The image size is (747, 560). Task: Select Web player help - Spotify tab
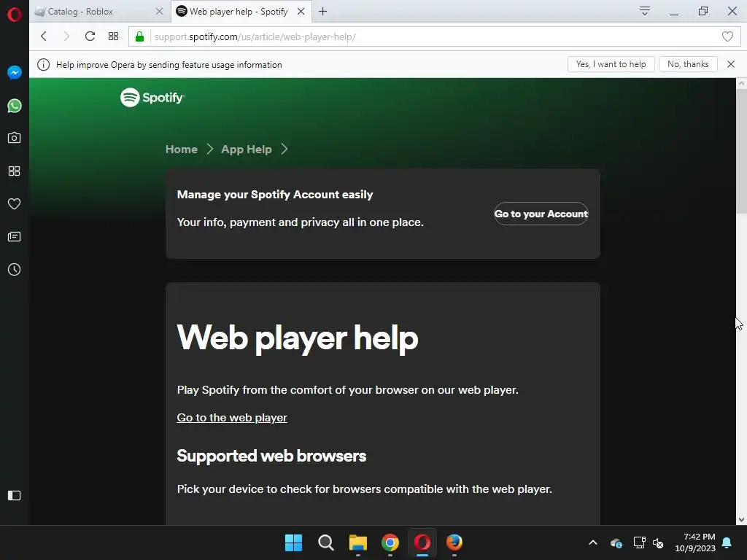[x=239, y=12]
